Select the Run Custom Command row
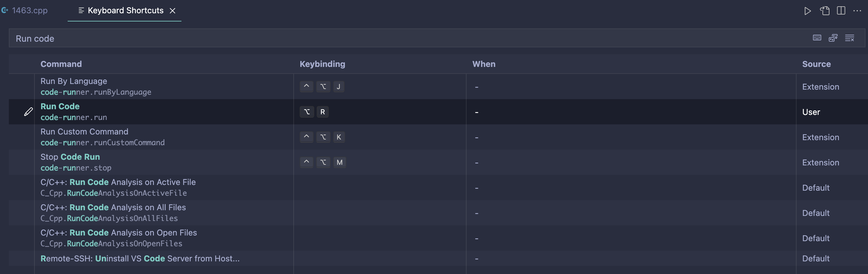 pyautogui.click(x=438, y=137)
